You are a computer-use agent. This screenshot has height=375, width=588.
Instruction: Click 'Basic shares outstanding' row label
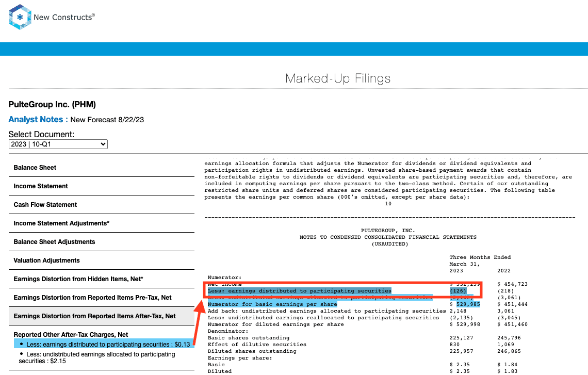click(249, 338)
